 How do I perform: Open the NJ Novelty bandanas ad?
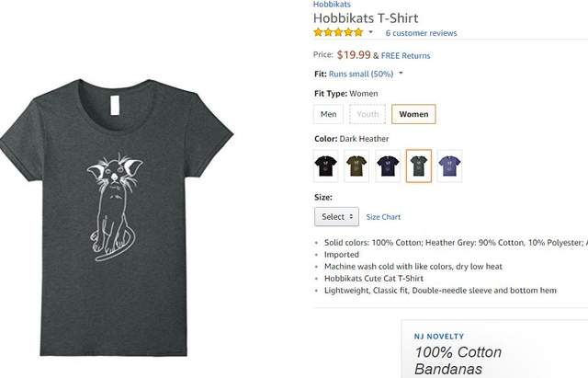pyautogui.click(x=459, y=353)
